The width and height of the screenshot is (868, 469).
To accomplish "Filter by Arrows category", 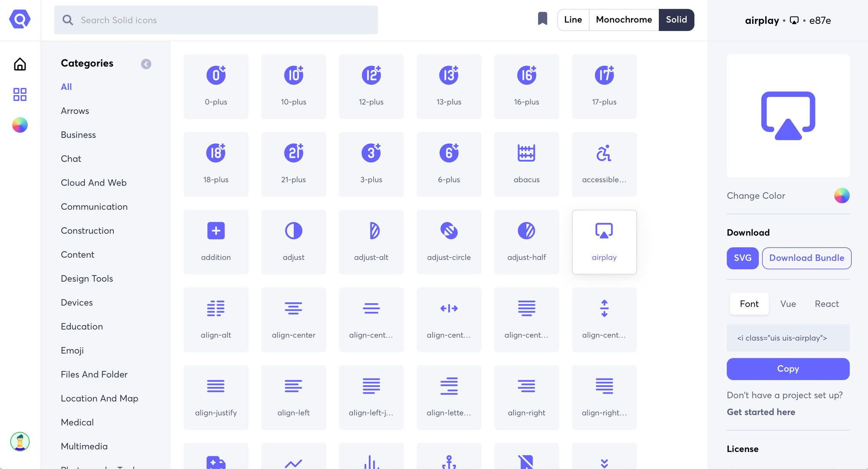I will (75, 111).
